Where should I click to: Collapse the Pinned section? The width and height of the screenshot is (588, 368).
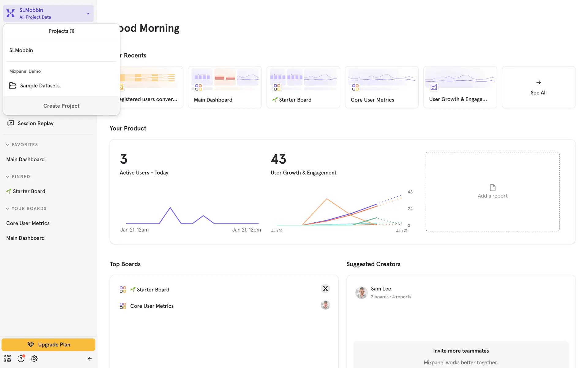7,177
